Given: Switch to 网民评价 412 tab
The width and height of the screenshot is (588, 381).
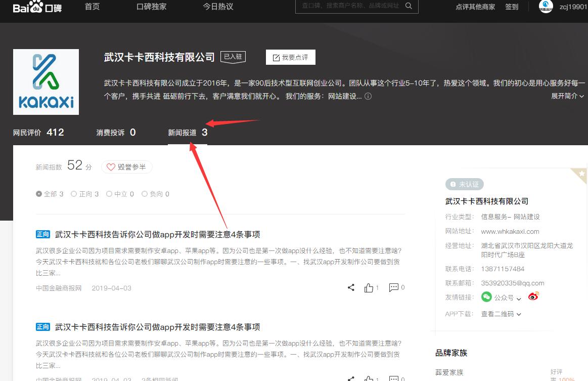Looking at the screenshot, I should 38,133.
